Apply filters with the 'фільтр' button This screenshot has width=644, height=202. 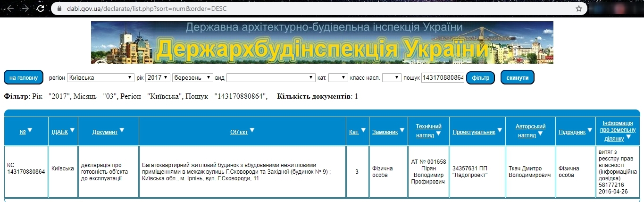pyautogui.click(x=480, y=77)
